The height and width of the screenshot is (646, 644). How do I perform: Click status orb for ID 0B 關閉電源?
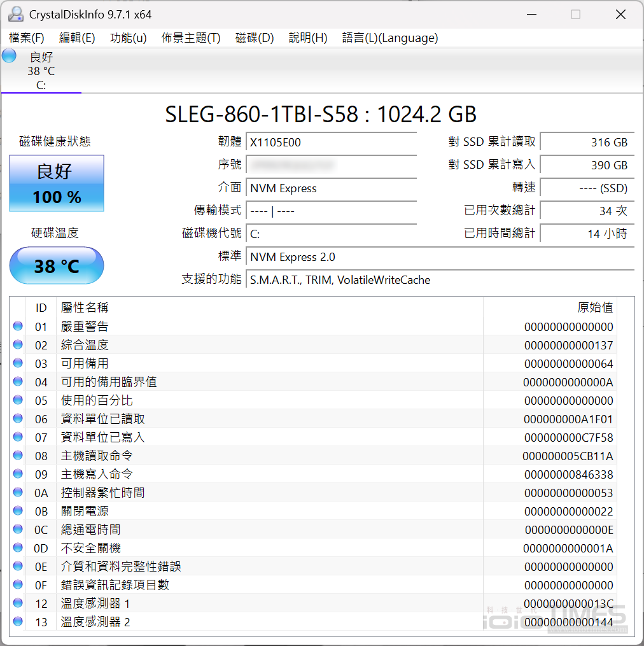click(x=18, y=511)
